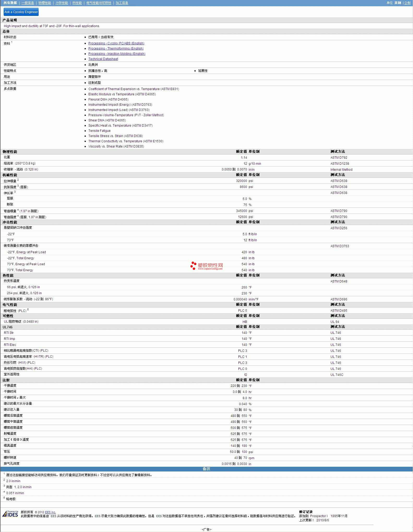
Task: Switch to the 一般信息 section
Action: click(28, 3)
